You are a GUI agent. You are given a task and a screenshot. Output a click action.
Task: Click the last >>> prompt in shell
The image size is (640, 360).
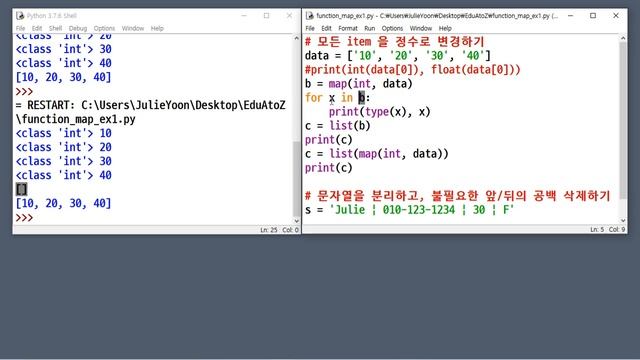click(24, 218)
